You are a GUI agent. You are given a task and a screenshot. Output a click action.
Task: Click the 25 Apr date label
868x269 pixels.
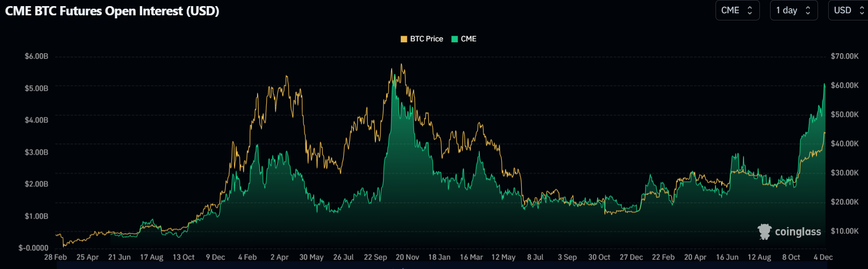(x=88, y=257)
